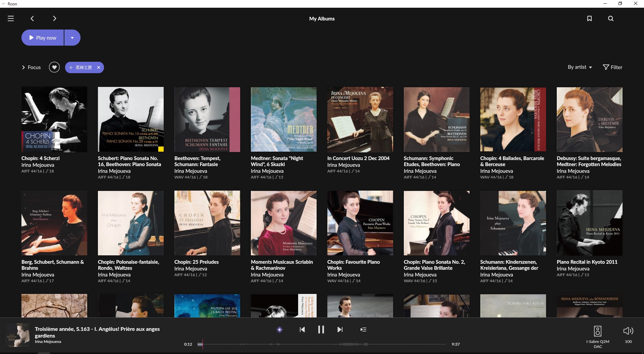Image resolution: width=644 pixels, height=354 pixels.
Task: Open In Concert Uozu album cover
Action: pos(360,119)
